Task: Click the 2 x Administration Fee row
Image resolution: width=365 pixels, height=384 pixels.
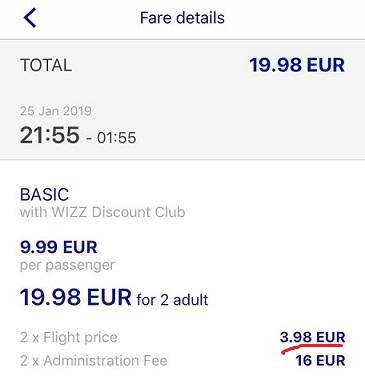Action: 182,361
